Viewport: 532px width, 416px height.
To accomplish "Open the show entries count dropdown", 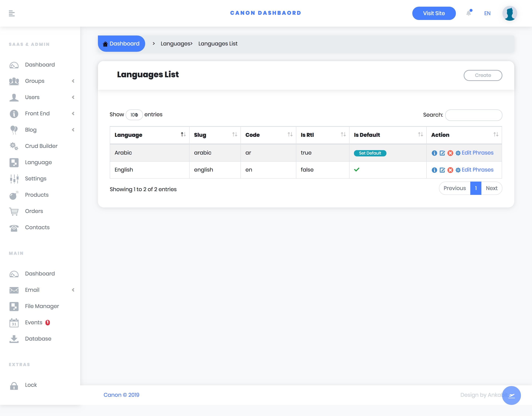I will pos(134,115).
